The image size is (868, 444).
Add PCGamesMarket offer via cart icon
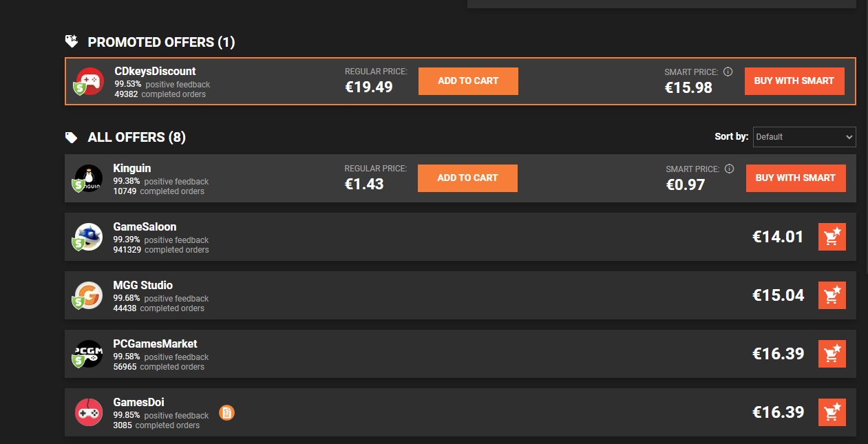[832, 354]
